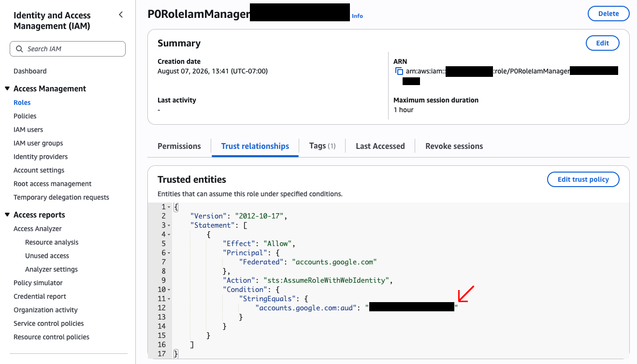The width and height of the screenshot is (637, 364).
Task: Go to IAM users
Action: [29, 130]
